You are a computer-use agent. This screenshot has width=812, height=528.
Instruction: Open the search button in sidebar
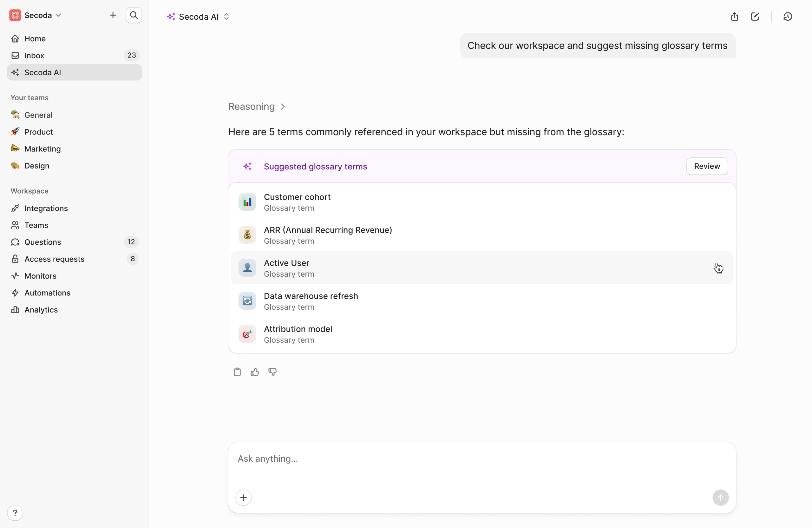pyautogui.click(x=134, y=15)
